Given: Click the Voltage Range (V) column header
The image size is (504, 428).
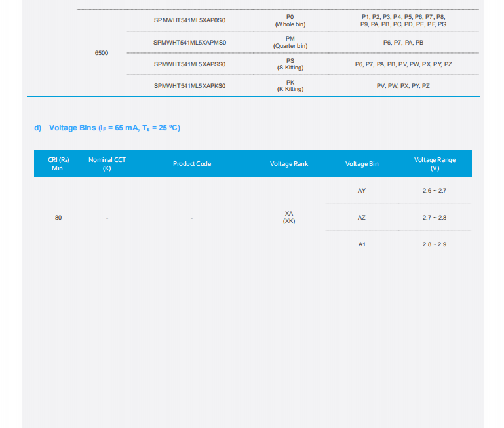Looking at the screenshot, I should (435, 164).
